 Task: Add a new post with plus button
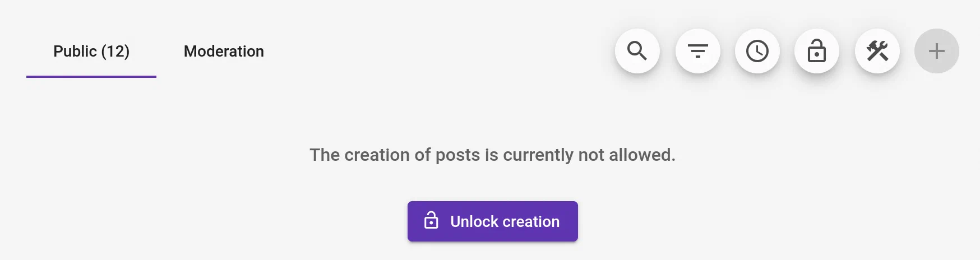point(937,51)
